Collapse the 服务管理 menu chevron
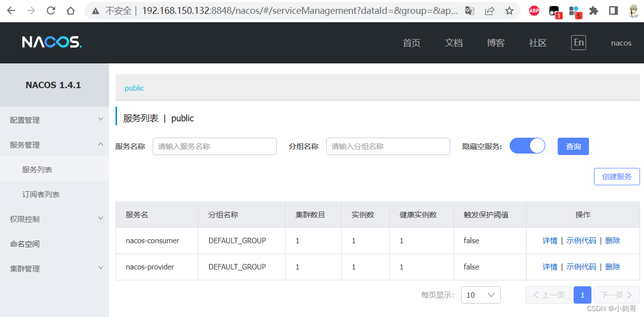 point(101,144)
